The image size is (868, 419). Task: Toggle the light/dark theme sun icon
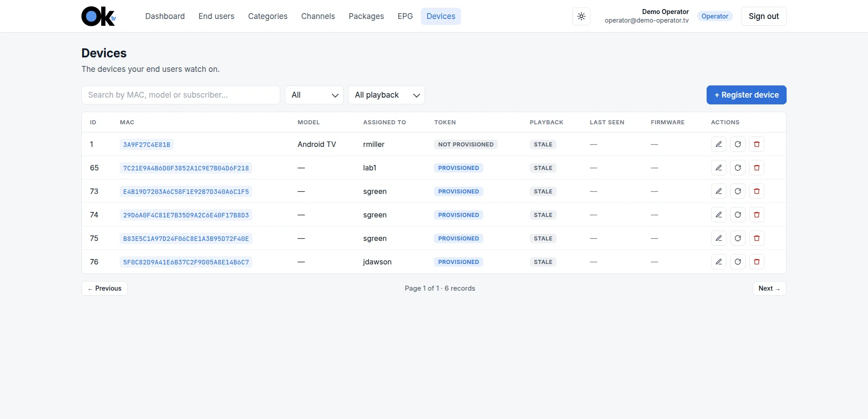(581, 16)
